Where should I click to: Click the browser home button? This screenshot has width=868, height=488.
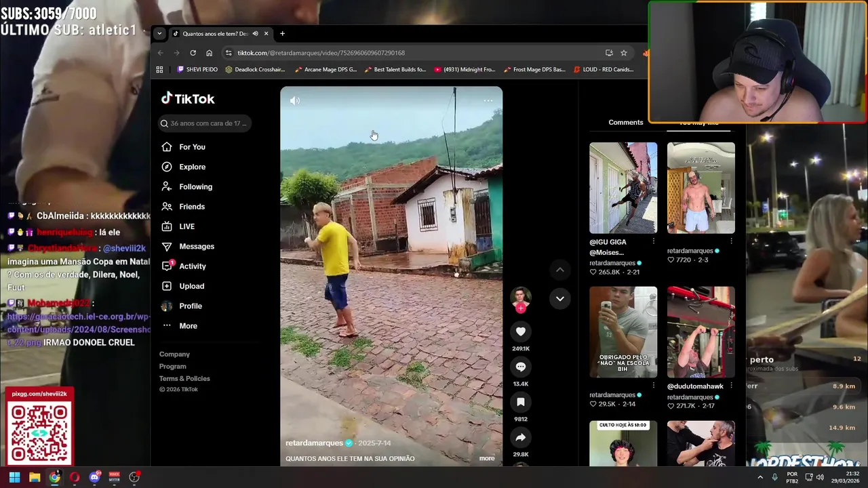click(210, 53)
